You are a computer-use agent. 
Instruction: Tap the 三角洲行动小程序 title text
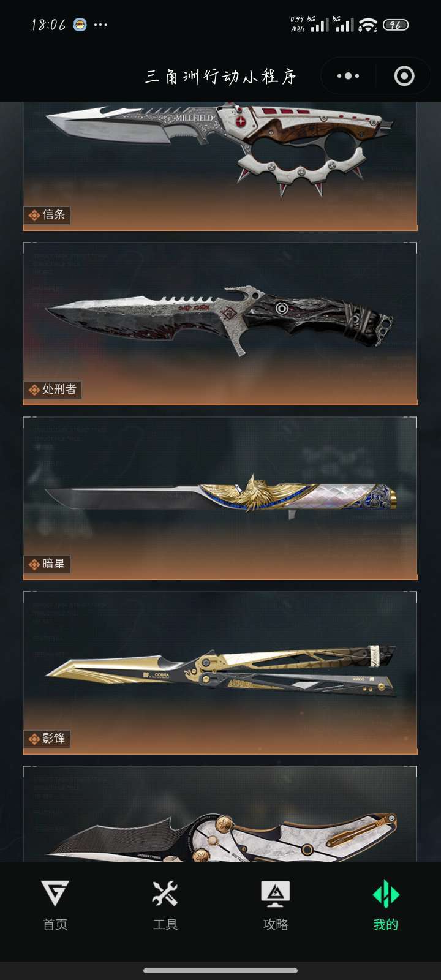pos(221,76)
